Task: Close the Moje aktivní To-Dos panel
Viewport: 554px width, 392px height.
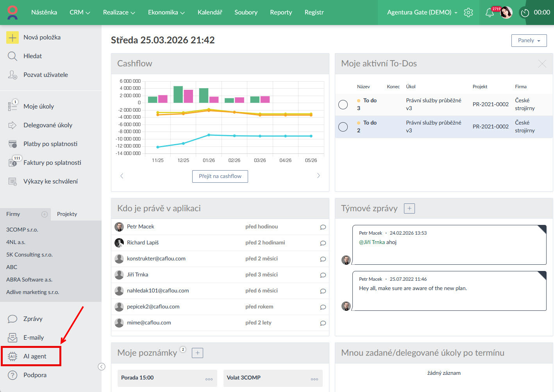Action: coord(542,64)
